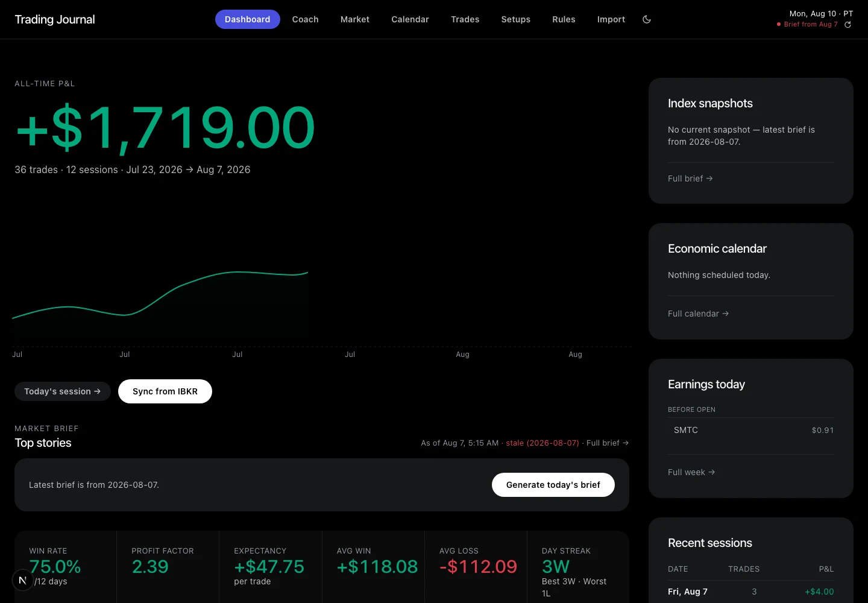Click the Day Streak 3W card
This screenshot has width=868, height=603.
(x=578, y=567)
